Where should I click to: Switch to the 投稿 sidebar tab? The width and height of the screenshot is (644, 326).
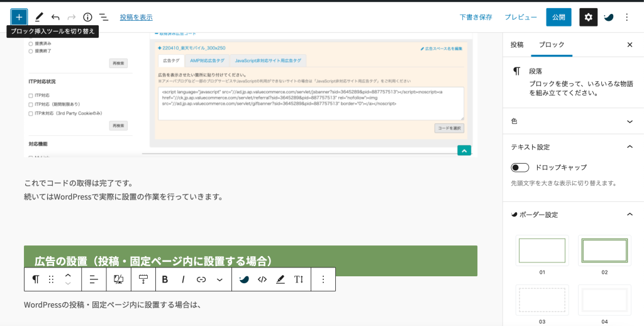[517, 45]
